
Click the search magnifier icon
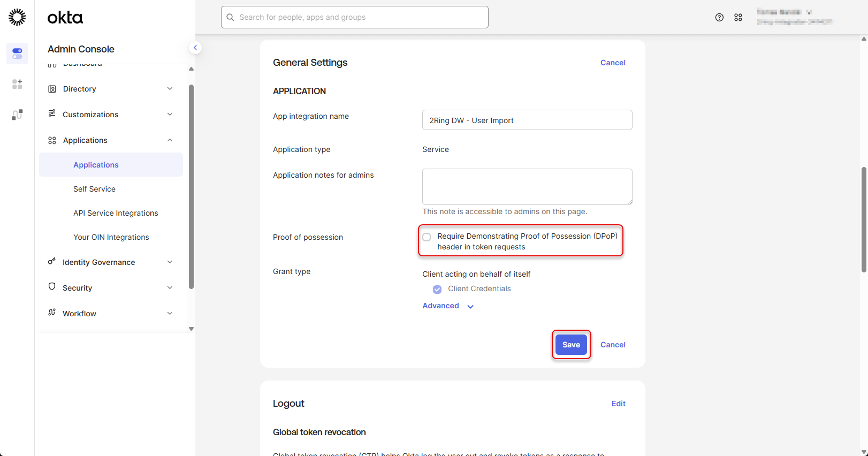231,17
